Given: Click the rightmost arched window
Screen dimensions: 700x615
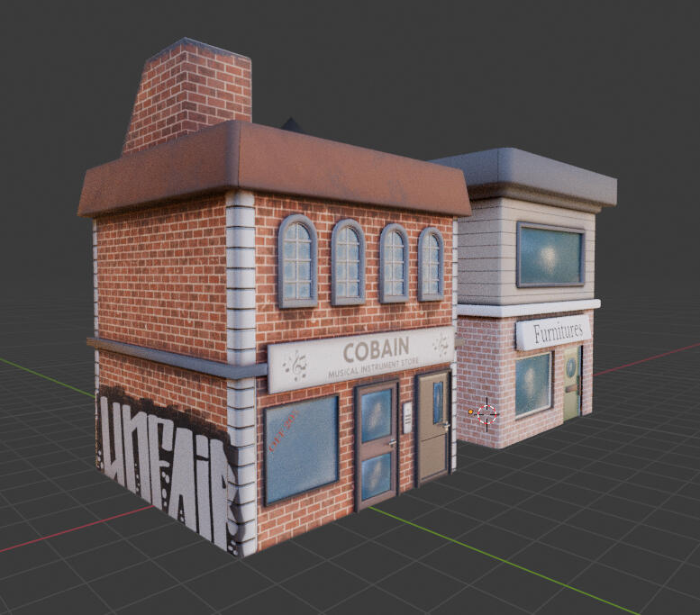Looking at the screenshot, I should point(431,265).
